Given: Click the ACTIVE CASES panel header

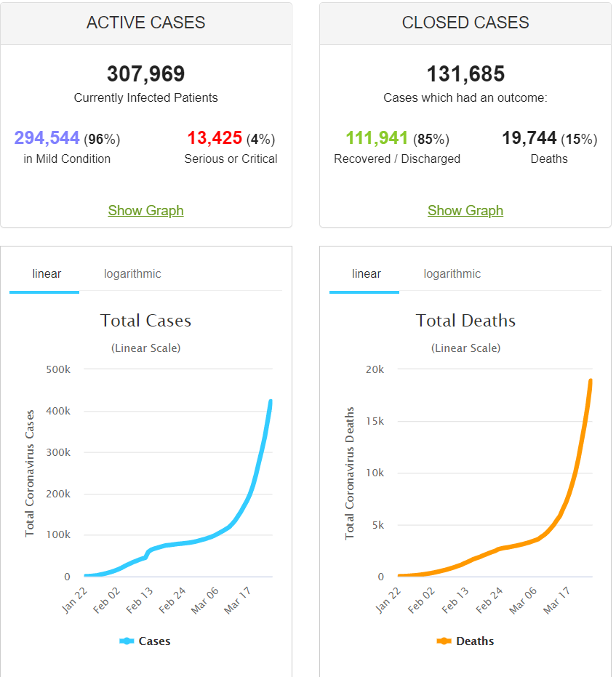Looking at the screenshot, I should point(145,23).
